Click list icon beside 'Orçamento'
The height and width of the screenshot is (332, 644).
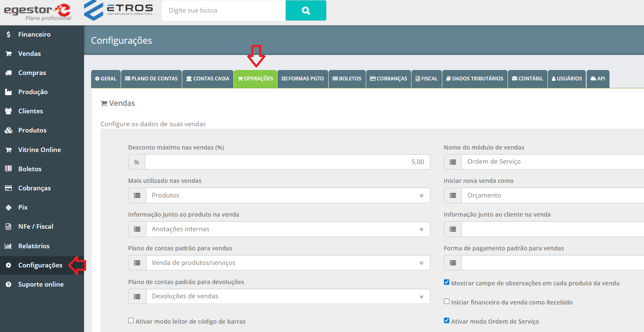453,195
